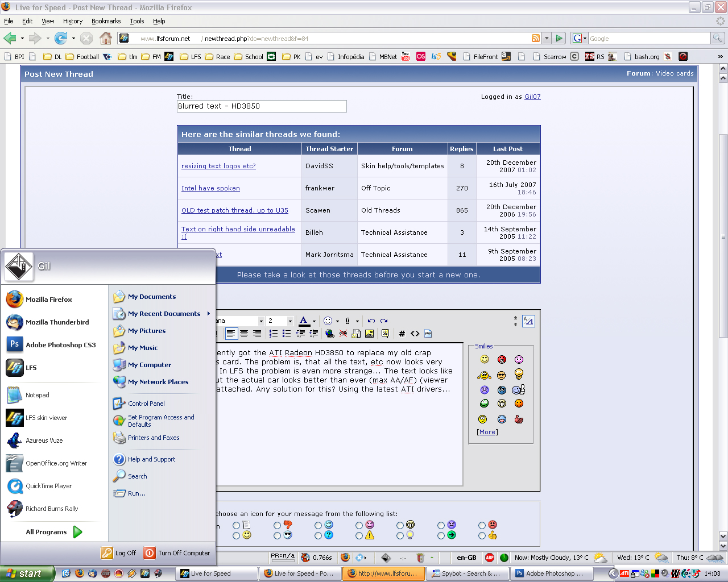This screenshot has height=582, width=728.
Task: Select the lightbulb post icon radio
Action: (400, 535)
